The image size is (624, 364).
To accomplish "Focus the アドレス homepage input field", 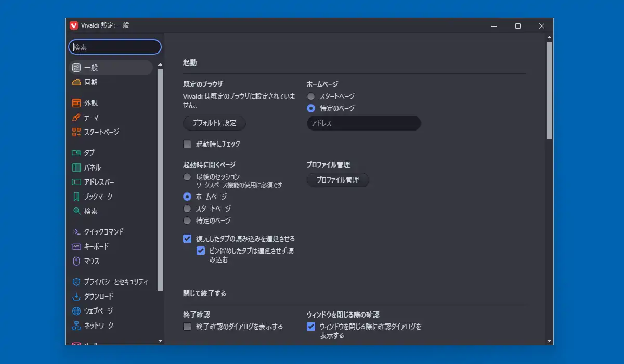I will [363, 123].
